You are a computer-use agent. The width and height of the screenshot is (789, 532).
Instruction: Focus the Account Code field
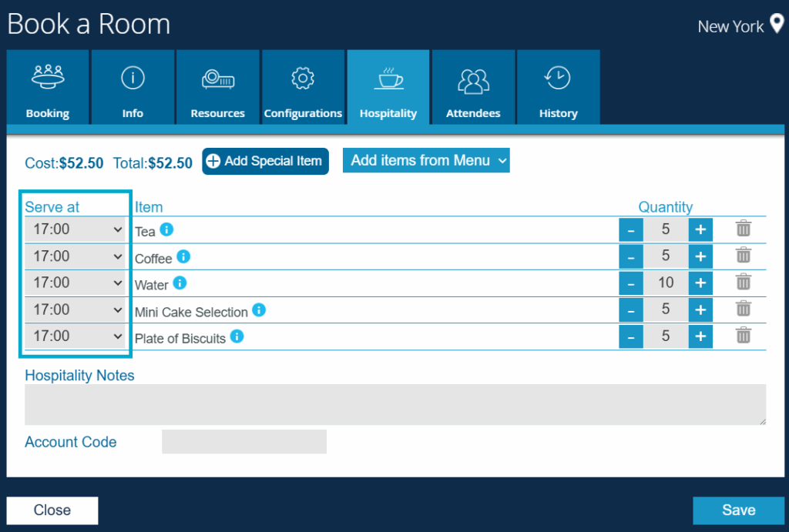[x=243, y=442]
